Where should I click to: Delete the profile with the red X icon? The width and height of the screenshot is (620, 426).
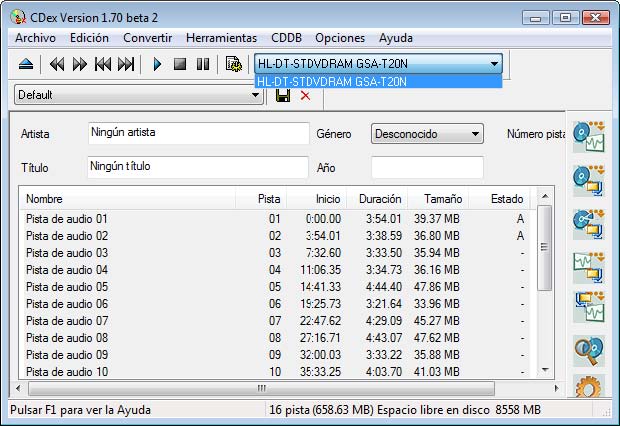click(x=305, y=95)
